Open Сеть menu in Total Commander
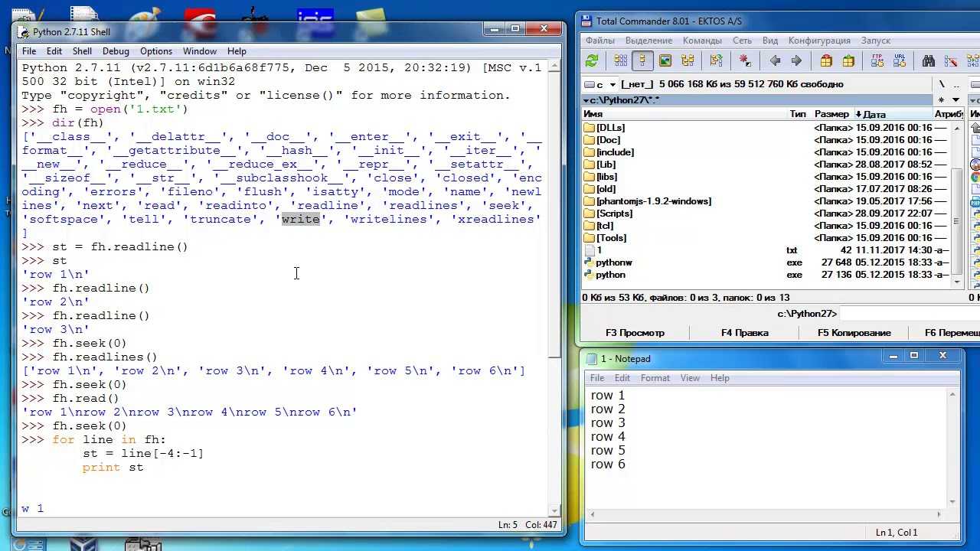This screenshot has width=980, height=551. (742, 41)
